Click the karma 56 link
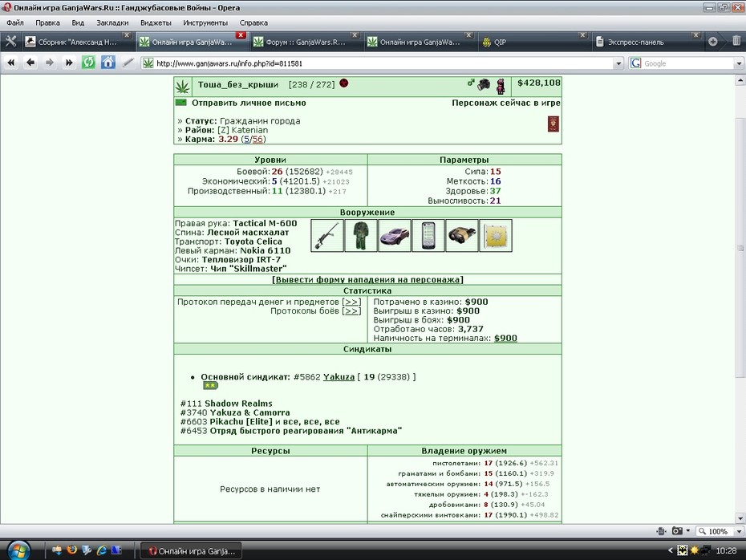The width and height of the screenshot is (746, 560). click(x=257, y=140)
